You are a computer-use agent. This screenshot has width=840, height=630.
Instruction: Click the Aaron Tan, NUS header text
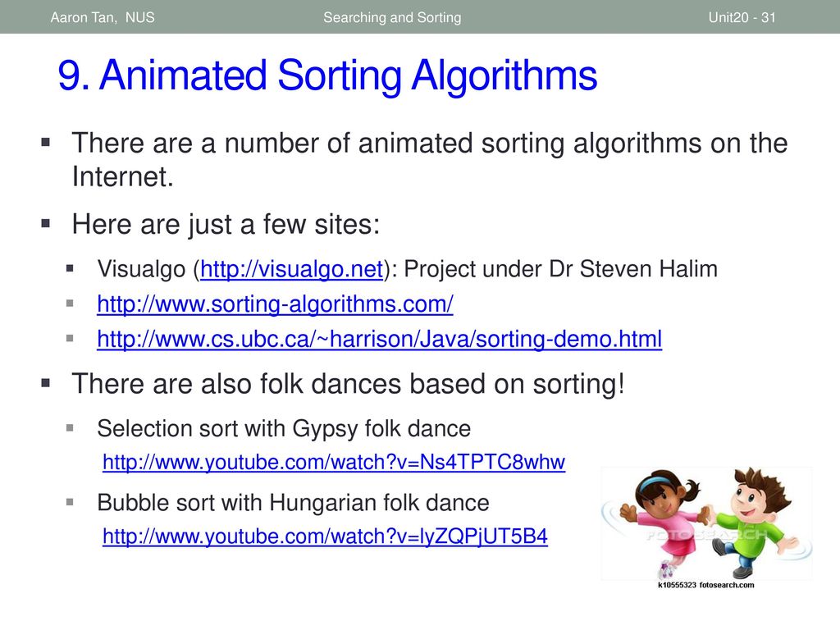[103, 17]
